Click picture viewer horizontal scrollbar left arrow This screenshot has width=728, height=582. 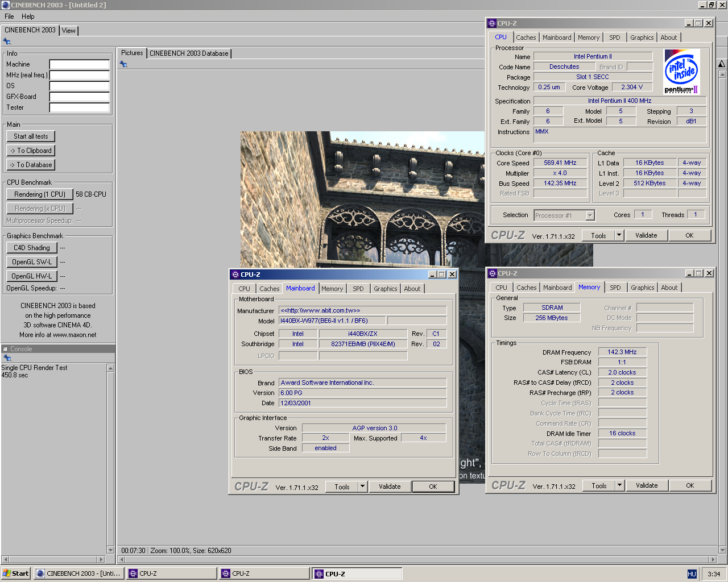pyautogui.click(x=122, y=559)
